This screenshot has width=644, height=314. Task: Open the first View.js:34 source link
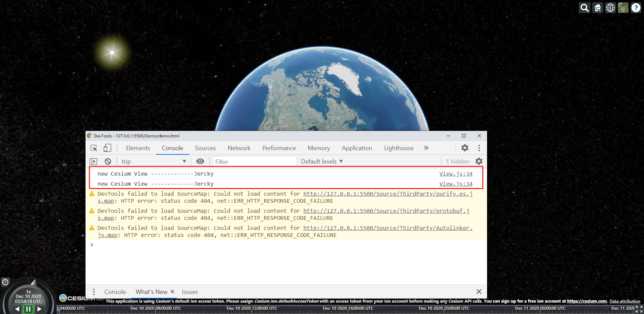tap(455, 174)
